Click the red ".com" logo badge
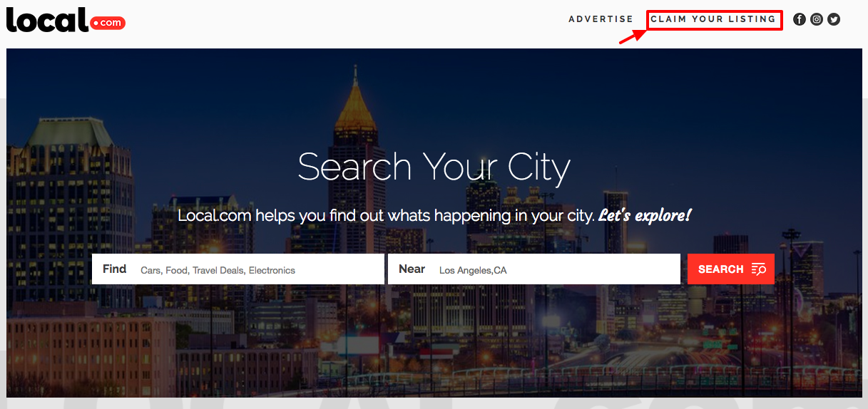 [x=108, y=23]
